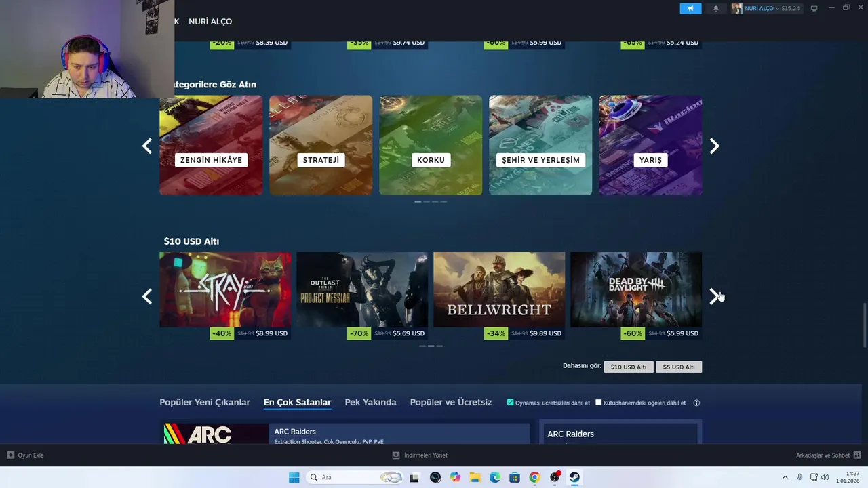Switch to Big Picture mode monitor icon
The image size is (868, 488).
click(x=814, y=8)
